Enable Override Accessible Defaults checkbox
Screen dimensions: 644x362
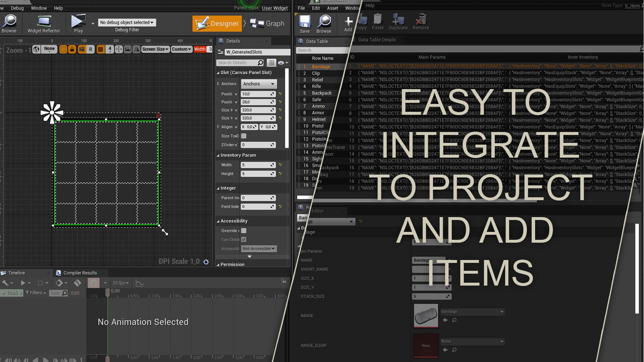pyautogui.click(x=244, y=231)
